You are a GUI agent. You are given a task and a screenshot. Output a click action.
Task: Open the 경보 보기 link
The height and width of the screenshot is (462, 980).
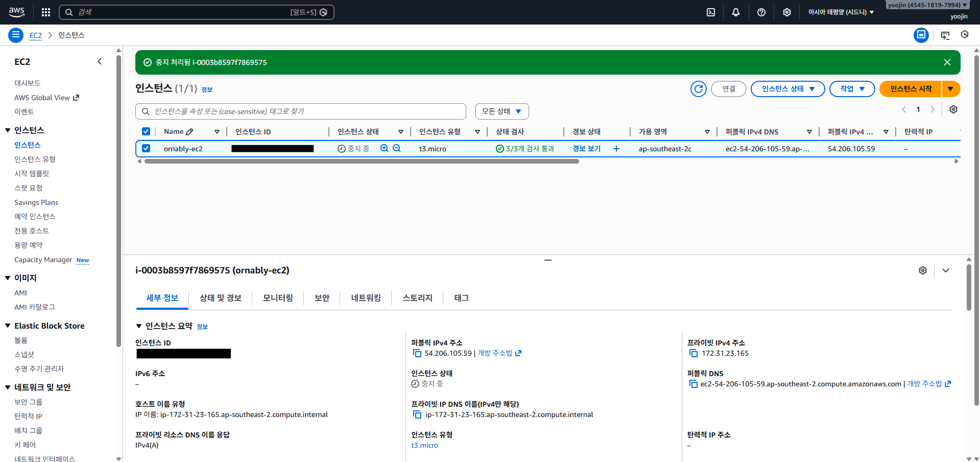586,149
